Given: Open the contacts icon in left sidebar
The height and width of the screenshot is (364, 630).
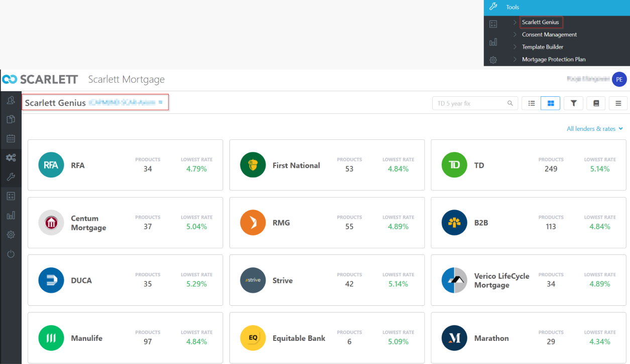Looking at the screenshot, I should (11, 100).
